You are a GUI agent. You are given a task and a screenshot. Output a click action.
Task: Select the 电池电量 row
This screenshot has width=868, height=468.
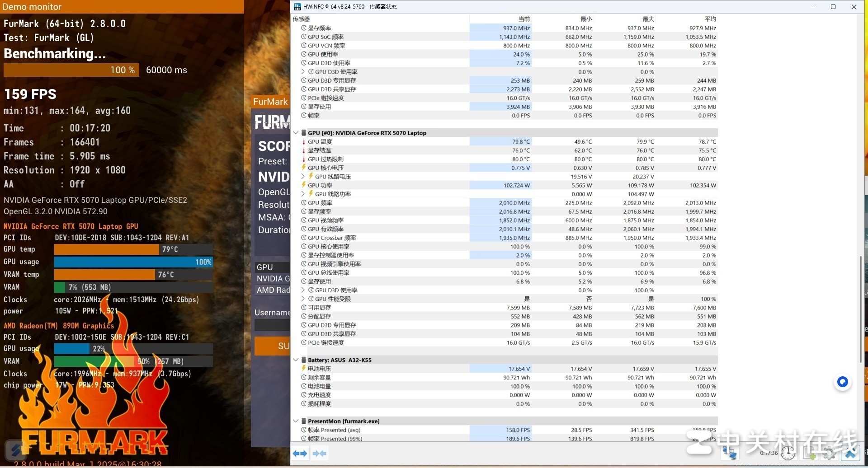505,386
